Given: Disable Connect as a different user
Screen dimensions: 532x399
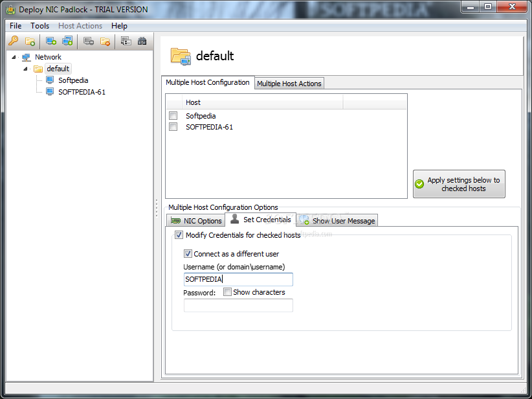Looking at the screenshot, I should point(188,254).
